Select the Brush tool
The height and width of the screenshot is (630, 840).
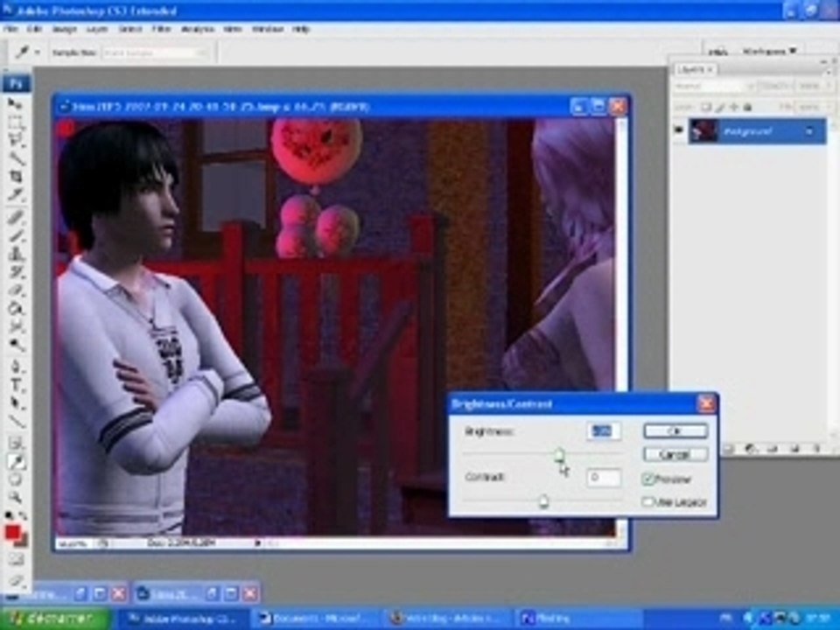tap(16, 235)
